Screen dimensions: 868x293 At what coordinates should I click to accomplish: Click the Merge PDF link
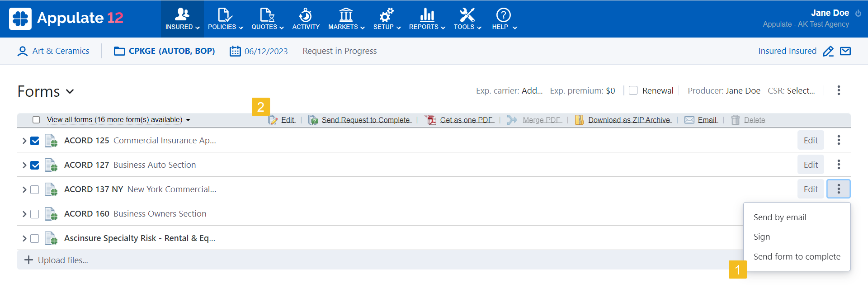(542, 120)
